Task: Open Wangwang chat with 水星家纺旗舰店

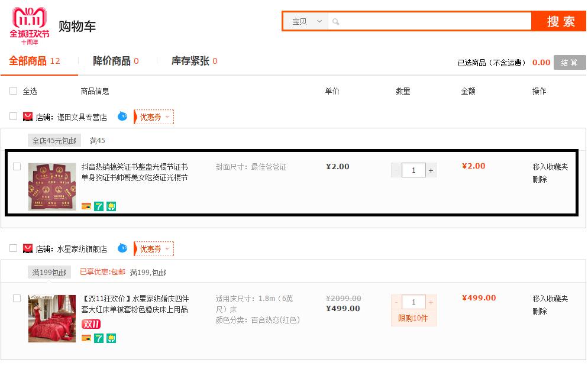Action: pyautogui.click(x=122, y=248)
